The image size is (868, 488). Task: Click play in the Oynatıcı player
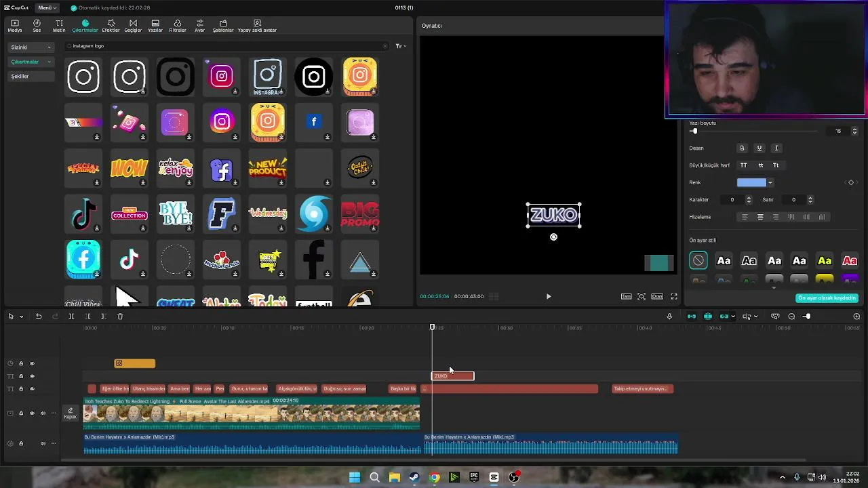pyautogui.click(x=549, y=296)
